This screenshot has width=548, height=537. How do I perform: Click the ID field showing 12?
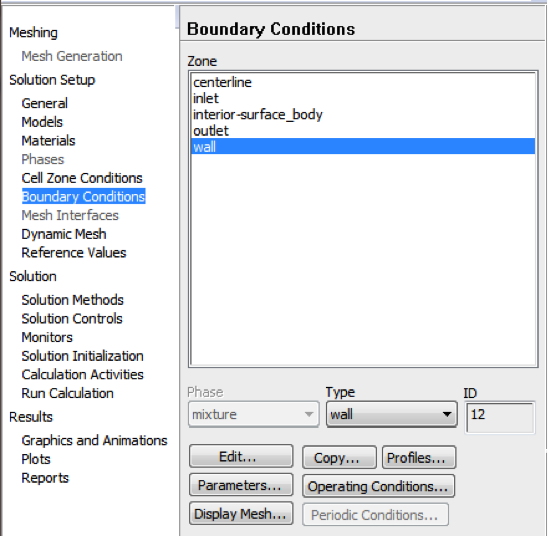(500, 417)
